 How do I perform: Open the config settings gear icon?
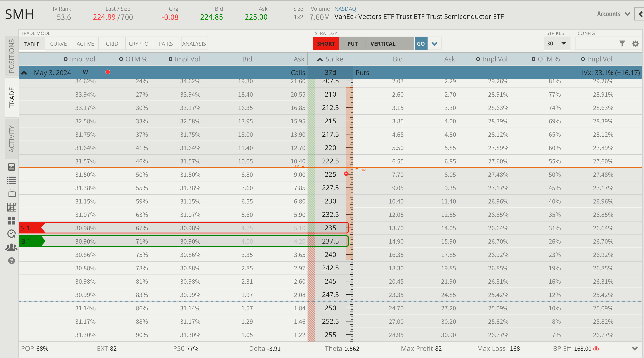coord(635,44)
